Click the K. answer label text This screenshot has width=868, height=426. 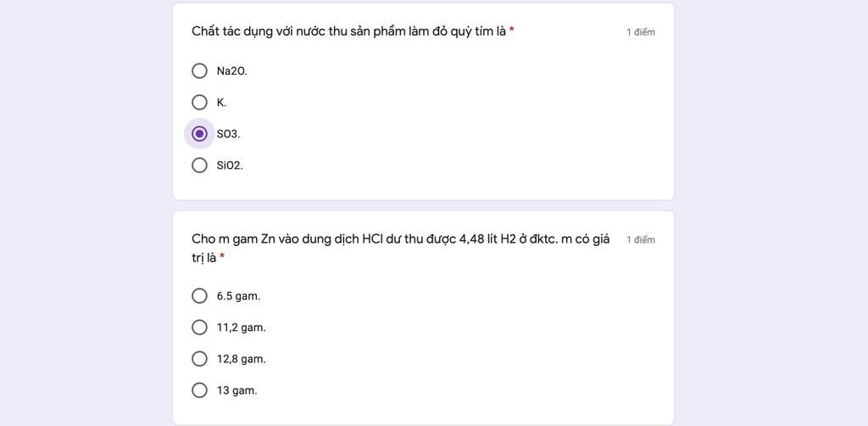(221, 103)
